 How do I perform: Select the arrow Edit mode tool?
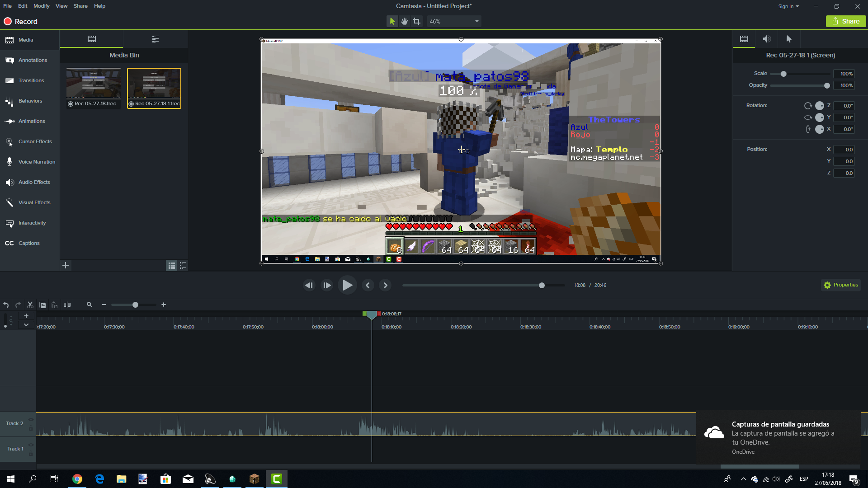click(x=392, y=21)
